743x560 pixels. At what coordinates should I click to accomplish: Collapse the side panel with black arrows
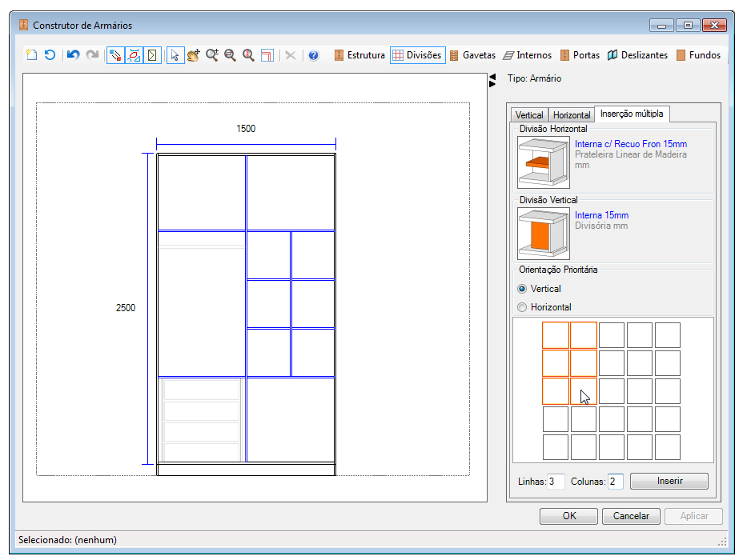pos(492,80)
